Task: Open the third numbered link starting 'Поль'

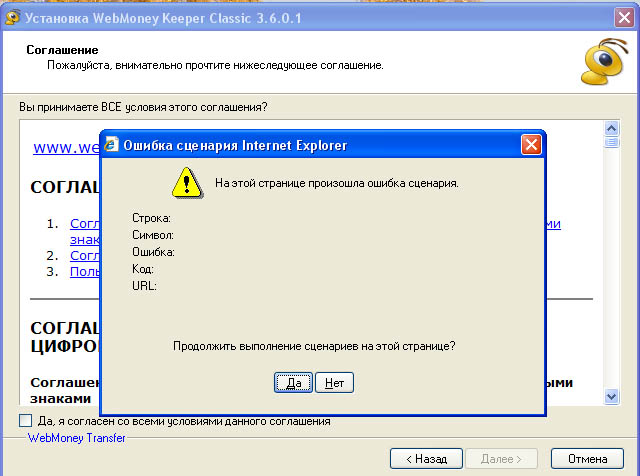Action: click(84, 271)
